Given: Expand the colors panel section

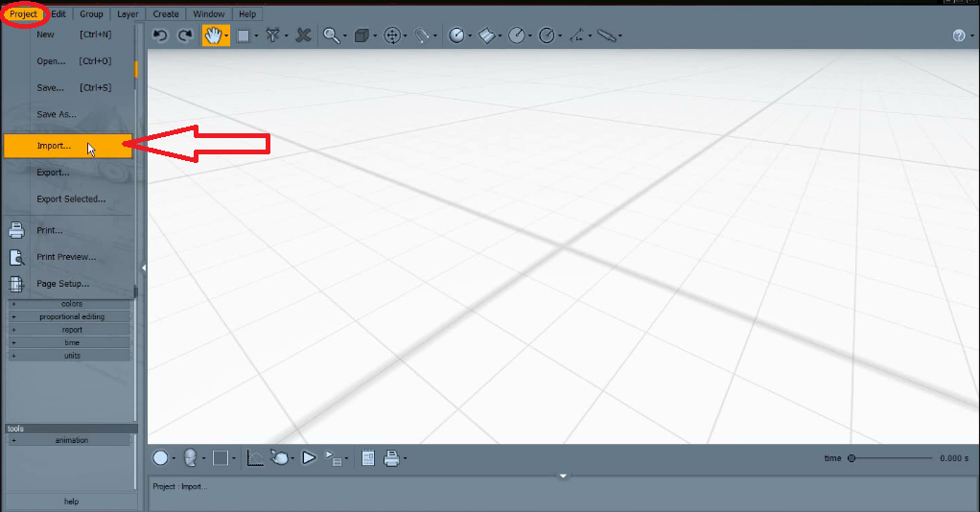Looking at the screenshot, I should (69, 304).
